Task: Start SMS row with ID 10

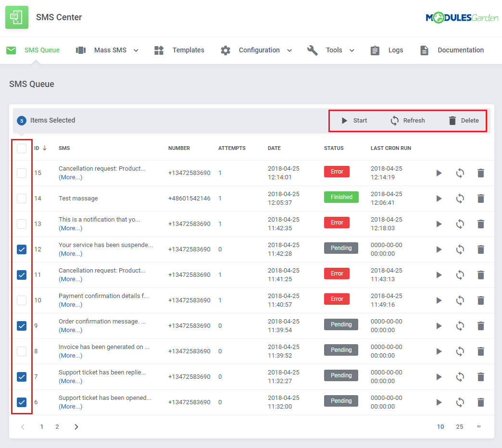Action: pos(439,300)
